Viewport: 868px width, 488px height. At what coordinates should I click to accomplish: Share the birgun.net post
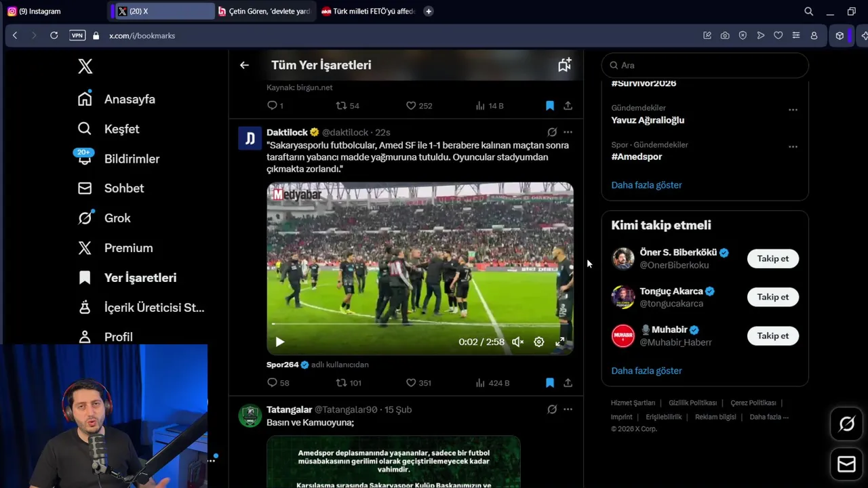(568, 106)
